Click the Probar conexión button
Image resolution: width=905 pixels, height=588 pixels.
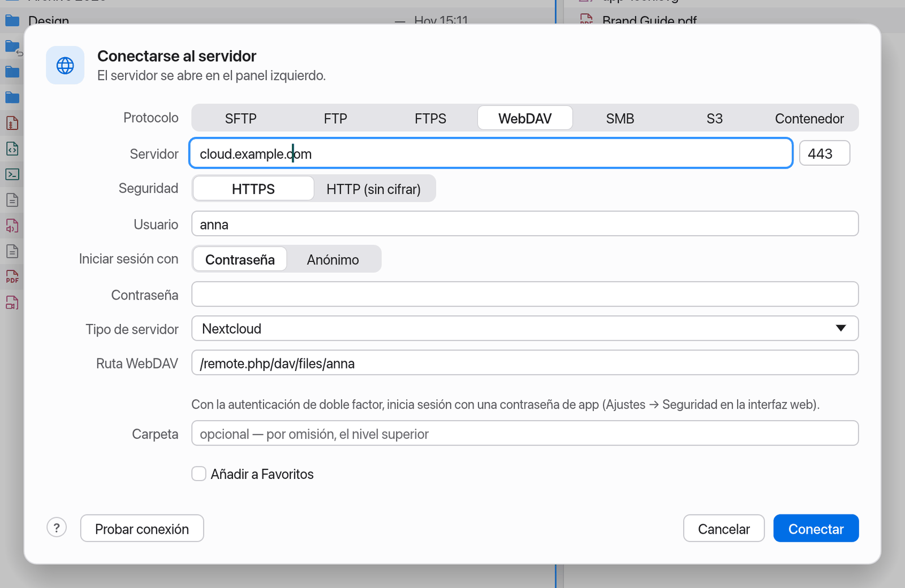(142, 528)
